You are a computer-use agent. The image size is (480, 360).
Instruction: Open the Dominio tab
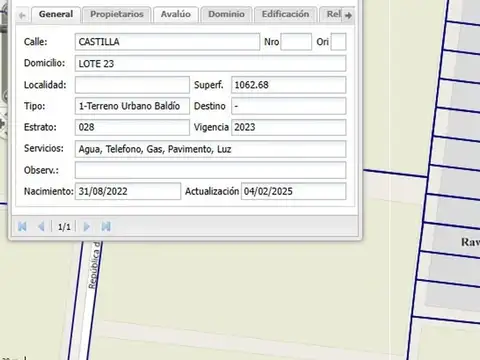tap(226, 14)
